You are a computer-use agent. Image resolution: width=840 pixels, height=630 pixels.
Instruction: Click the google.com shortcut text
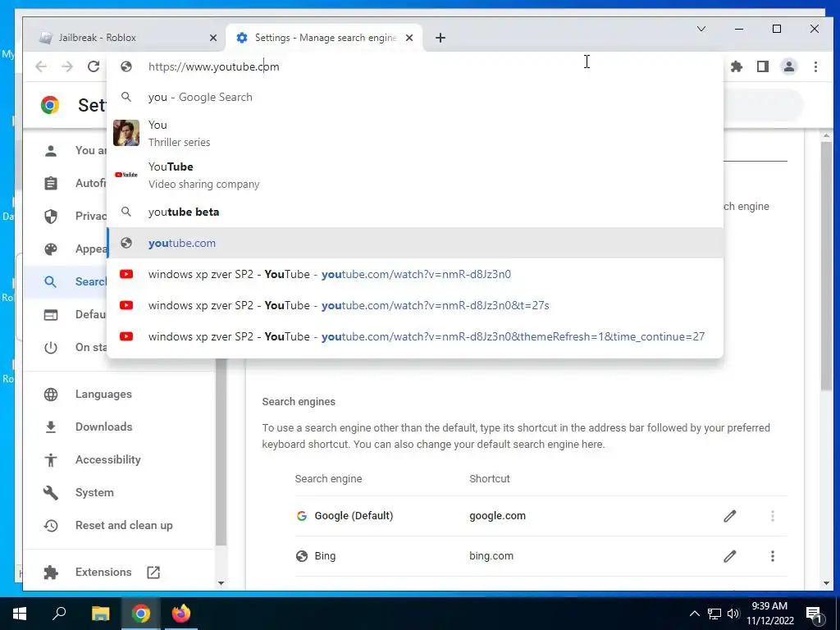[x=497, y=515]
